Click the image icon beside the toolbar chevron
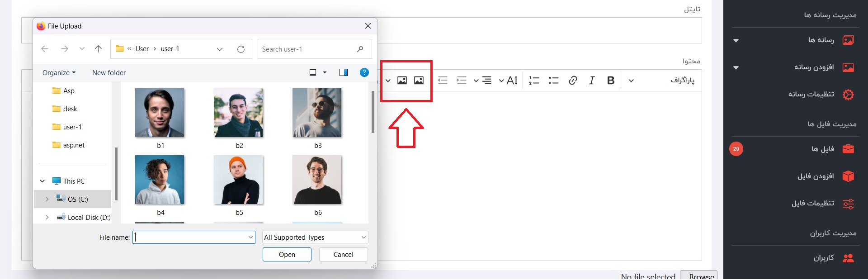This screenshot has height=280, width=868. [x=402, y=81]
